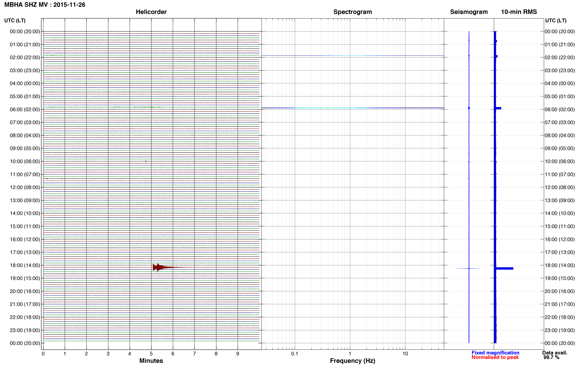Click the cyan spectrogram line near 06:00
The image size is (588, 368).
[352, 108]
